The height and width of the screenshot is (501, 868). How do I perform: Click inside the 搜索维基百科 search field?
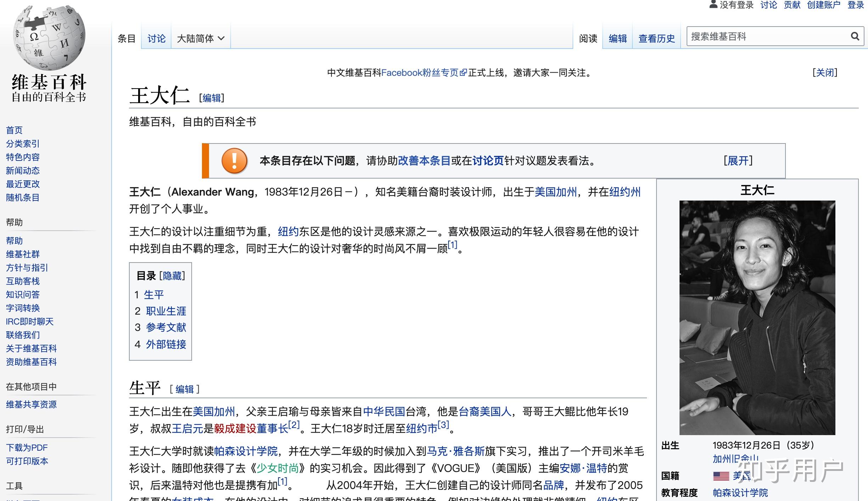[762, 36]
